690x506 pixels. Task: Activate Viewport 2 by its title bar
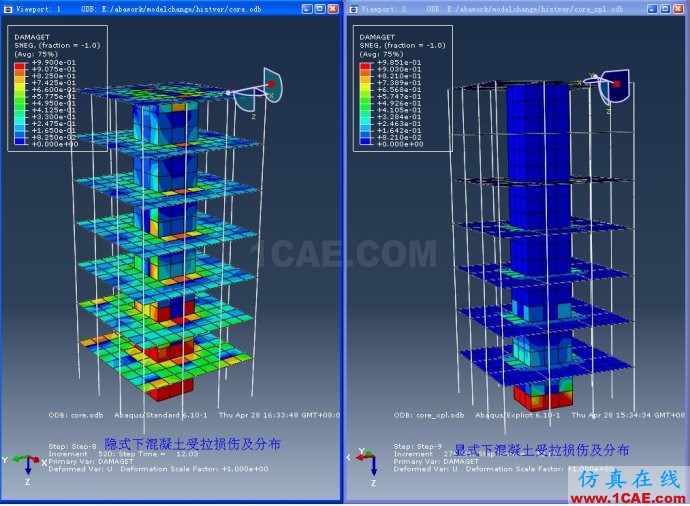500,8
